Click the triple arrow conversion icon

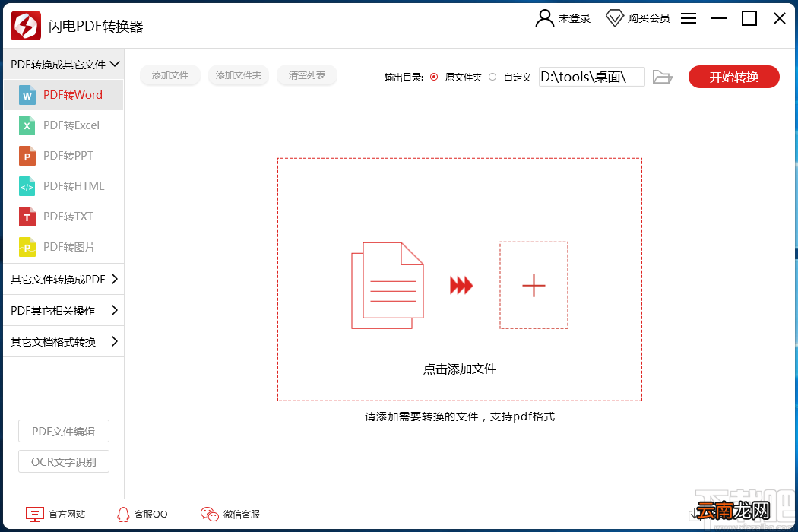[461, 285]
